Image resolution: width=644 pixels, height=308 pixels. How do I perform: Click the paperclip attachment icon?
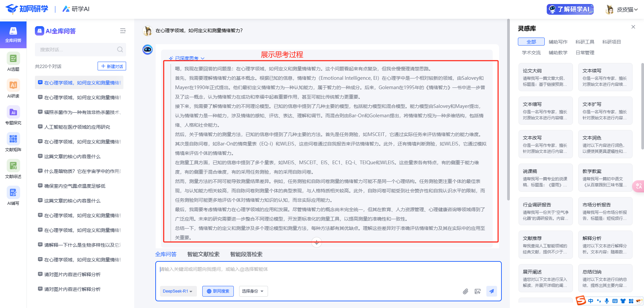[465, 291]
